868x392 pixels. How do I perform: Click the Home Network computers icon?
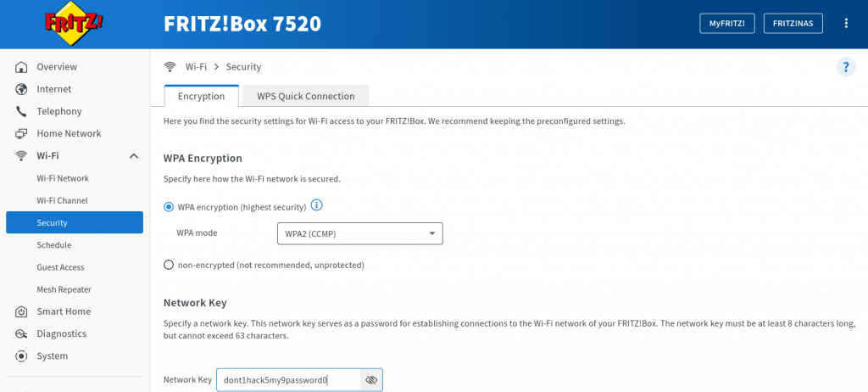(21, 133)
